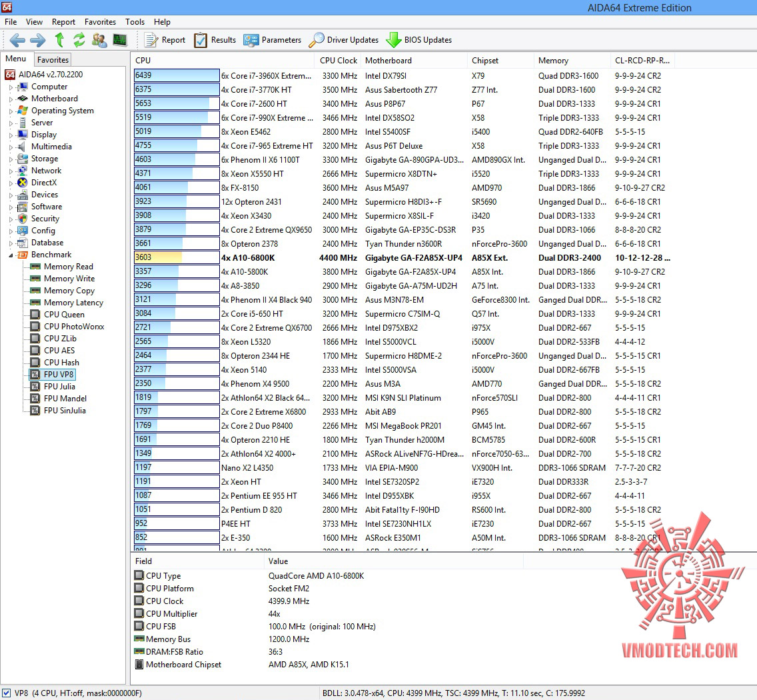The width and height of the screenshot is (757, 700).
Task: Expand the Operating System tree node
Action: click(11, 111)
